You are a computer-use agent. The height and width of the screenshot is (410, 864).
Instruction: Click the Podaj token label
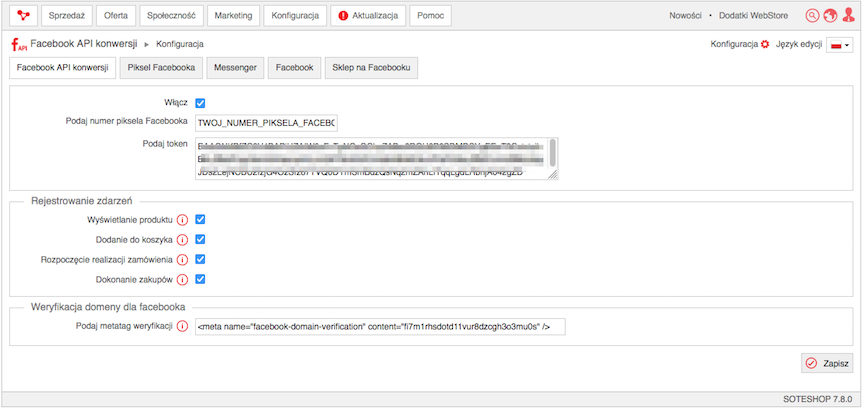165,144
